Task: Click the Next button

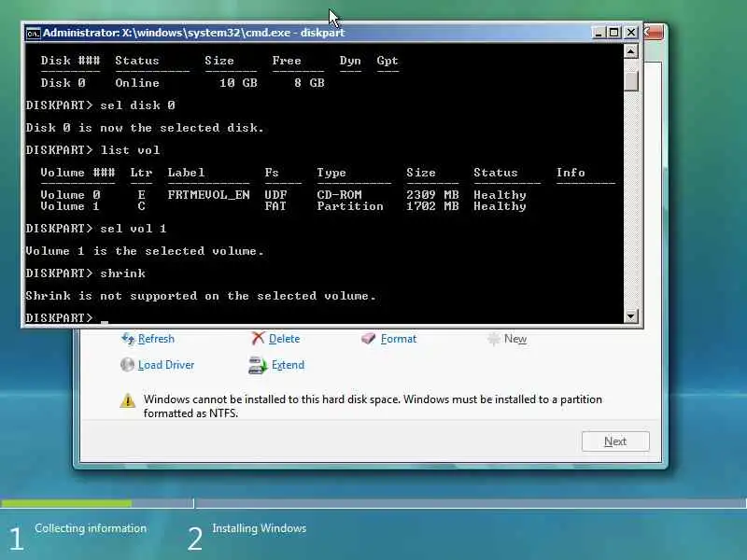Action: point(615,441)
